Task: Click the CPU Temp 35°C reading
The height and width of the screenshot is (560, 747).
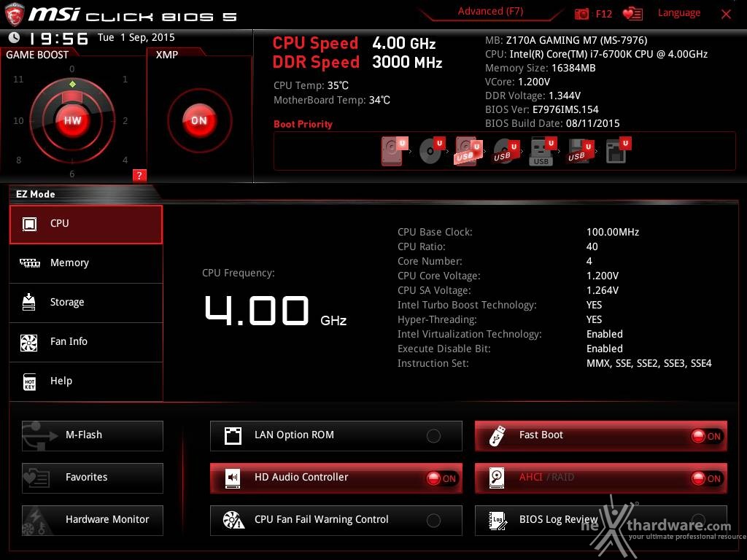Action: click(311, 85)
